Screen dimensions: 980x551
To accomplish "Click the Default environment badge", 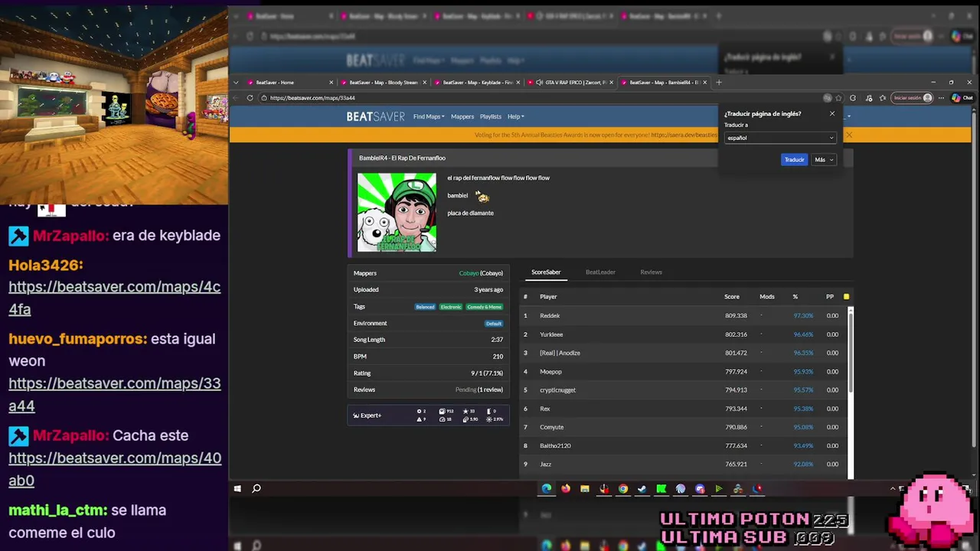I will coord(494,324).
